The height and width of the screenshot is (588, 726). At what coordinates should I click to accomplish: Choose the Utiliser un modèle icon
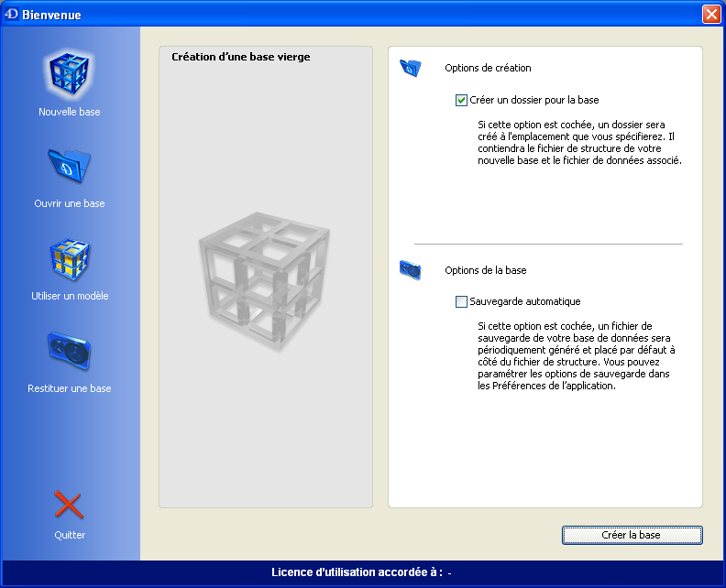70,260
